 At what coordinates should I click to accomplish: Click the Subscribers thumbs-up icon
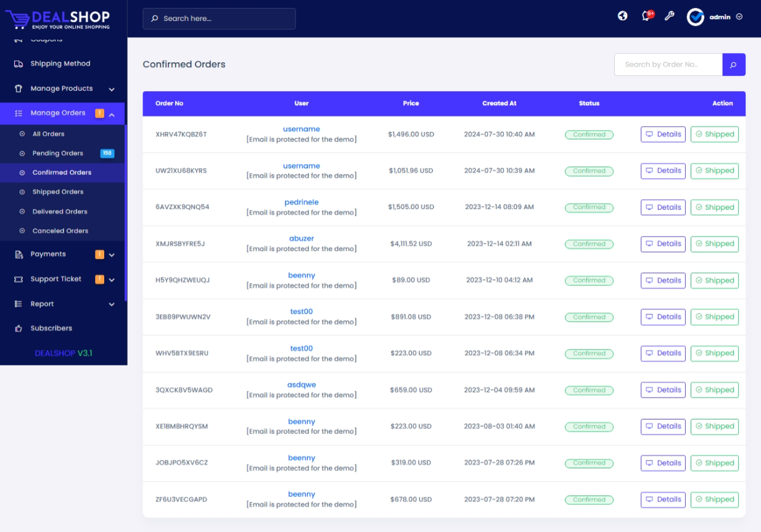click(x=19, y=329)
